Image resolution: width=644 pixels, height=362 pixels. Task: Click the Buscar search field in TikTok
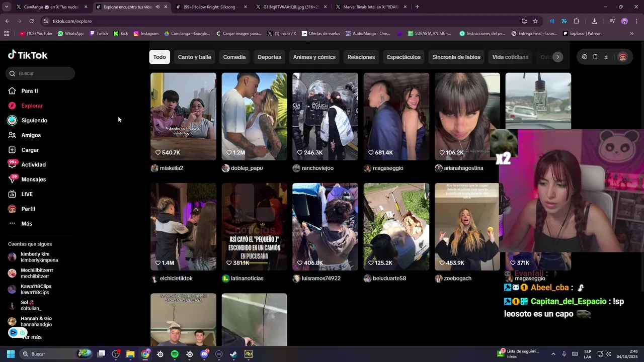pyautogui.click(x=41, y=73)
